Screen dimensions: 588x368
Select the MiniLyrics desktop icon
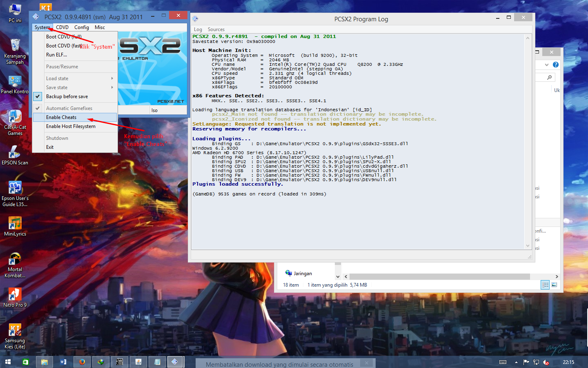(x=15, y=226)
